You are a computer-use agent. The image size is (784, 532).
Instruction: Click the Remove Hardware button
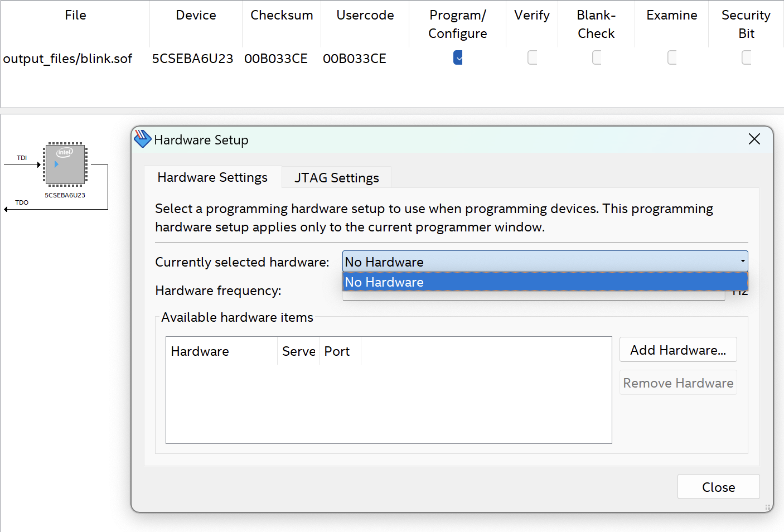pyautogui.click(x=678, y=383)
